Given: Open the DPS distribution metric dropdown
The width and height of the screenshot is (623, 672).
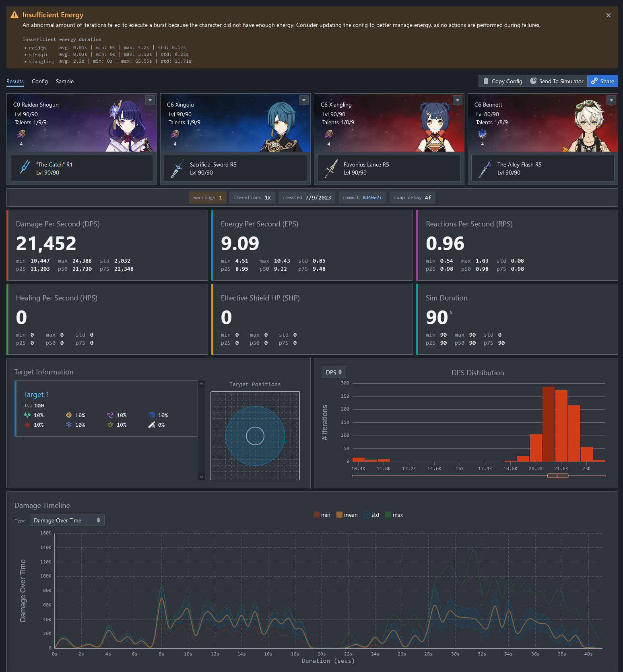Looking at the screenshot, I should 334,372.
